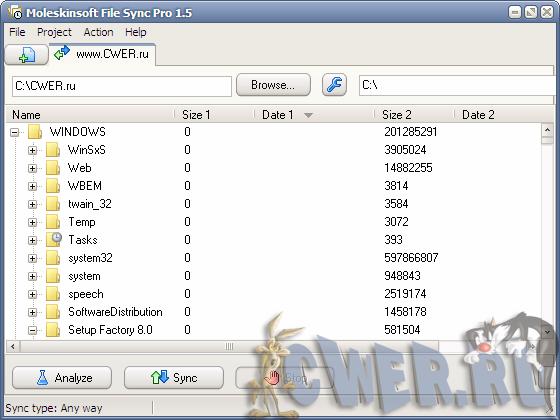The width and height of the screenshot is (560, 420).
Task: Expand the system tree node
Action: tap(32, 276)
